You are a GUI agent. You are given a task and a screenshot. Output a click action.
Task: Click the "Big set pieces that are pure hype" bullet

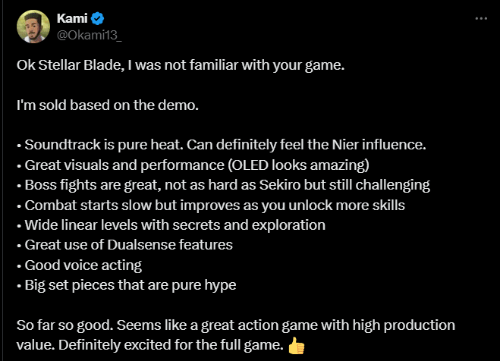(x=126, y=285)
